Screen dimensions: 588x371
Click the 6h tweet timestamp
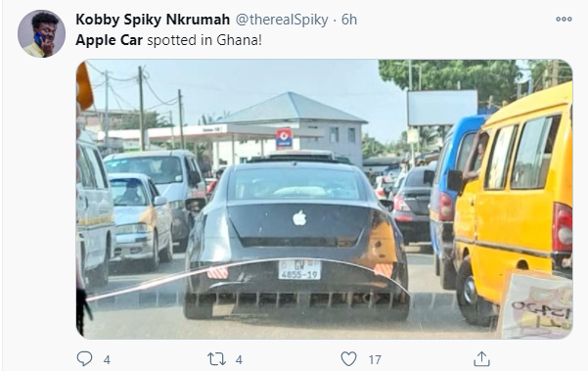[348, 20]
